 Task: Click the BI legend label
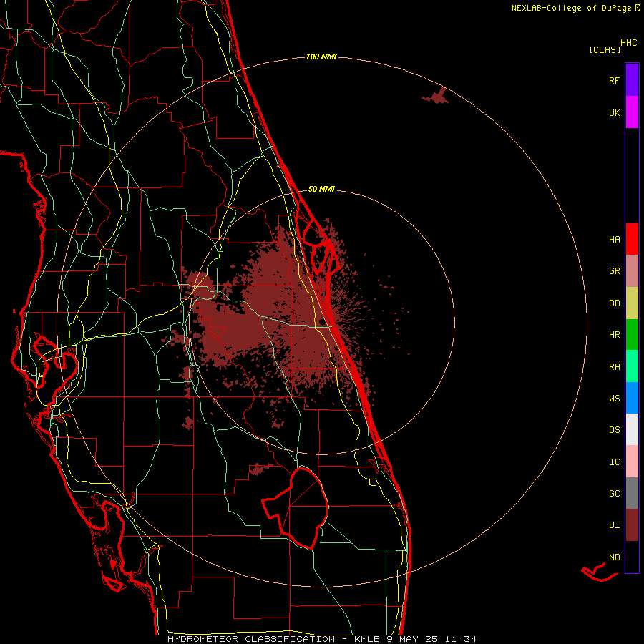click(x=614, y=525)
